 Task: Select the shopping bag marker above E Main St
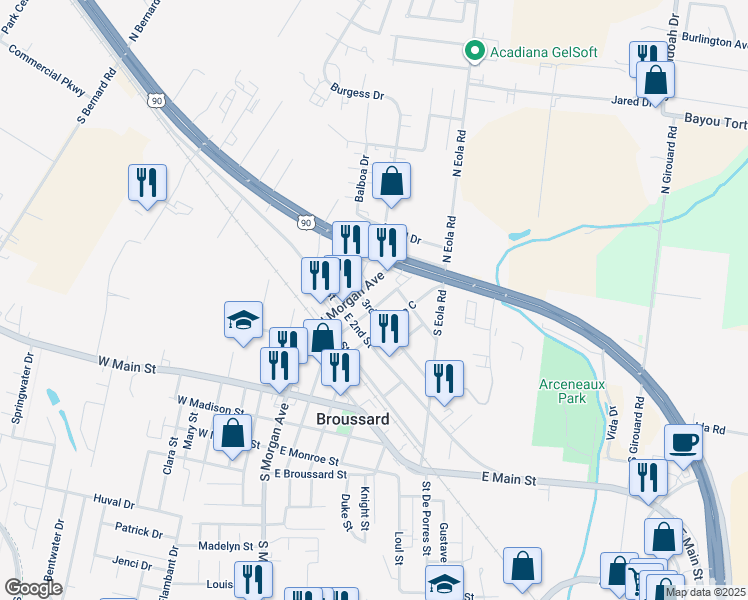(x=663, y=538)
